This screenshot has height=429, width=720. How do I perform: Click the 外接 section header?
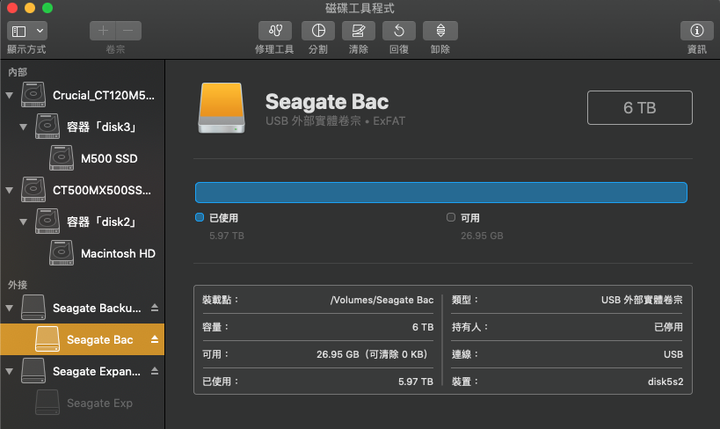click(x=17, y=285)
